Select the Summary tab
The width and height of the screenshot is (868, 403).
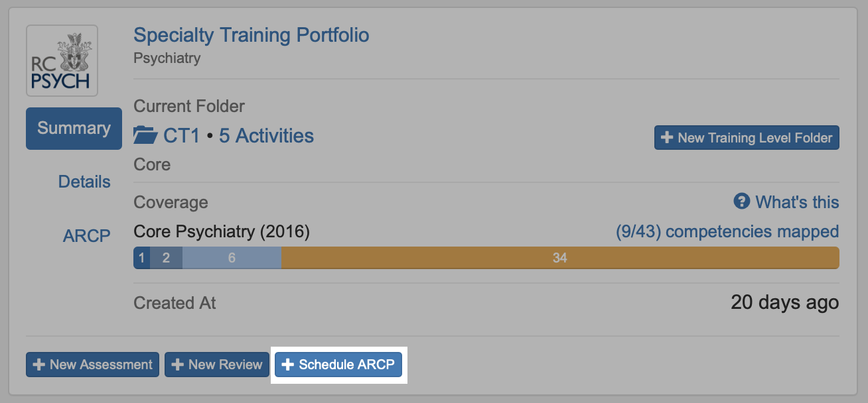click(74, 129)
